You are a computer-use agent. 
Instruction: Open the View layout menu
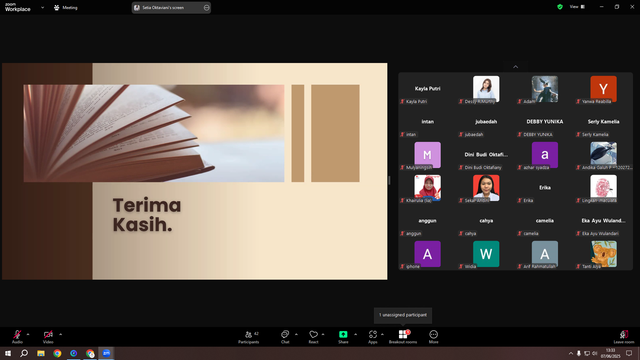point(577,7)
